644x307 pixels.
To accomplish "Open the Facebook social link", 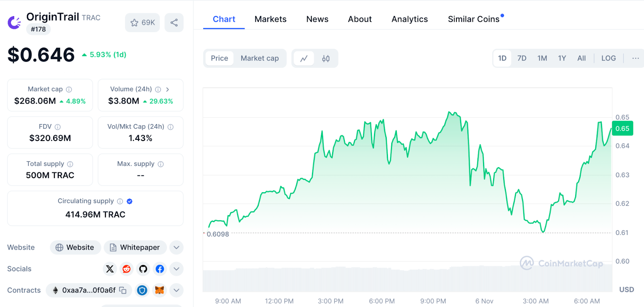I will pyautogui.click(x=160, y=269).
